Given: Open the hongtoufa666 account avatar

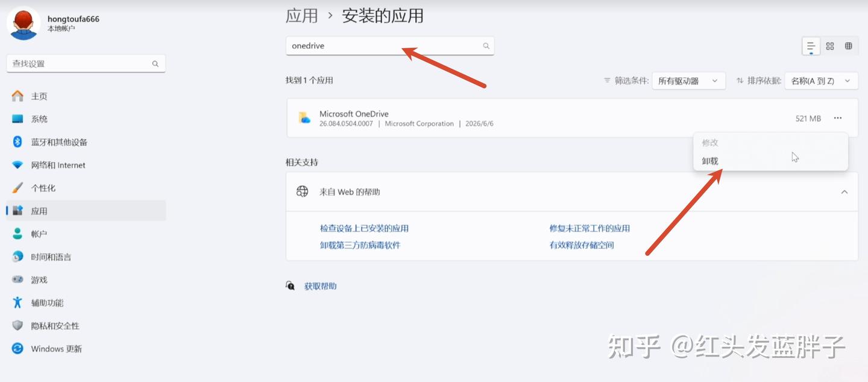Looking at the screenshot, I should point(24,23).
